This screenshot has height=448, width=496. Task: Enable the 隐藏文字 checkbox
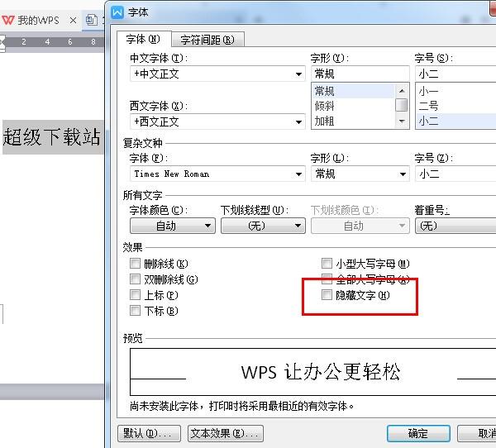[327, 295]
